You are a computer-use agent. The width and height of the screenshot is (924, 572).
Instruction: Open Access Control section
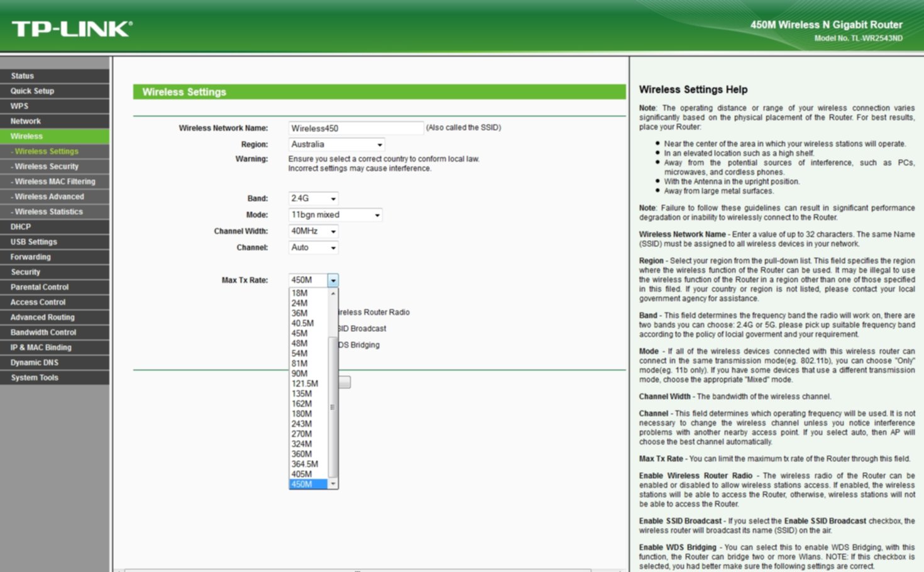[x=55, y=302]
